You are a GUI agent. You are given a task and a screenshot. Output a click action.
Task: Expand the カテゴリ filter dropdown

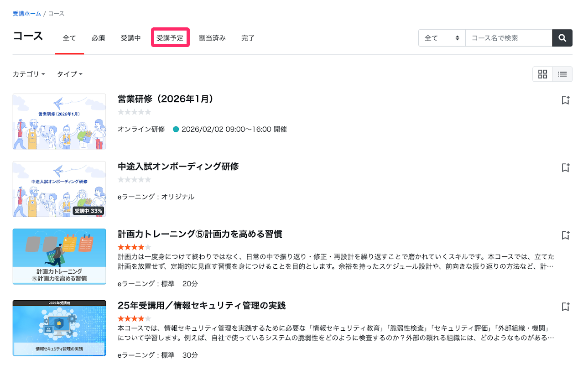pyautogui.click(x=29, y=74)
